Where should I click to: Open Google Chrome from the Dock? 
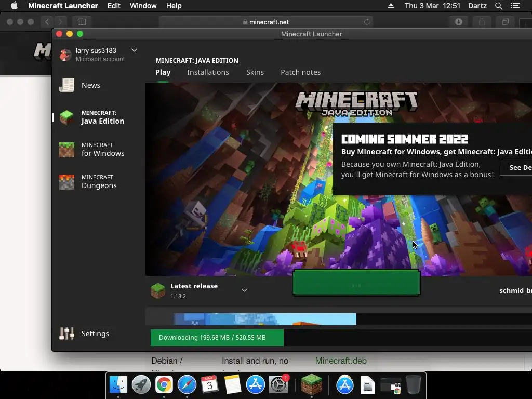tap(164, 385)
